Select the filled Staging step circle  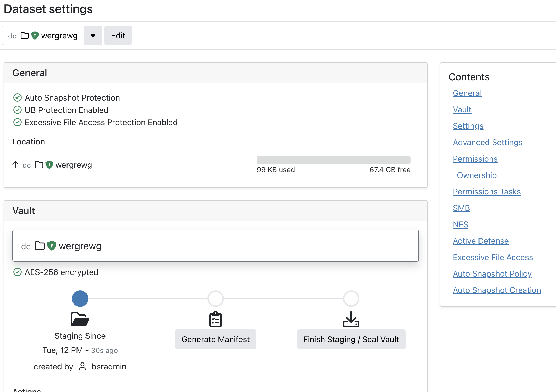[80, 298]
